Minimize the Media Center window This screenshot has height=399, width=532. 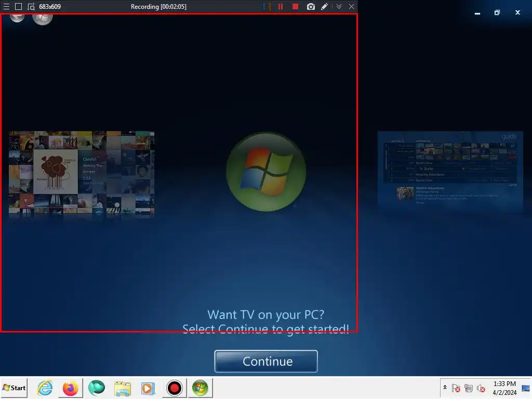477,13
